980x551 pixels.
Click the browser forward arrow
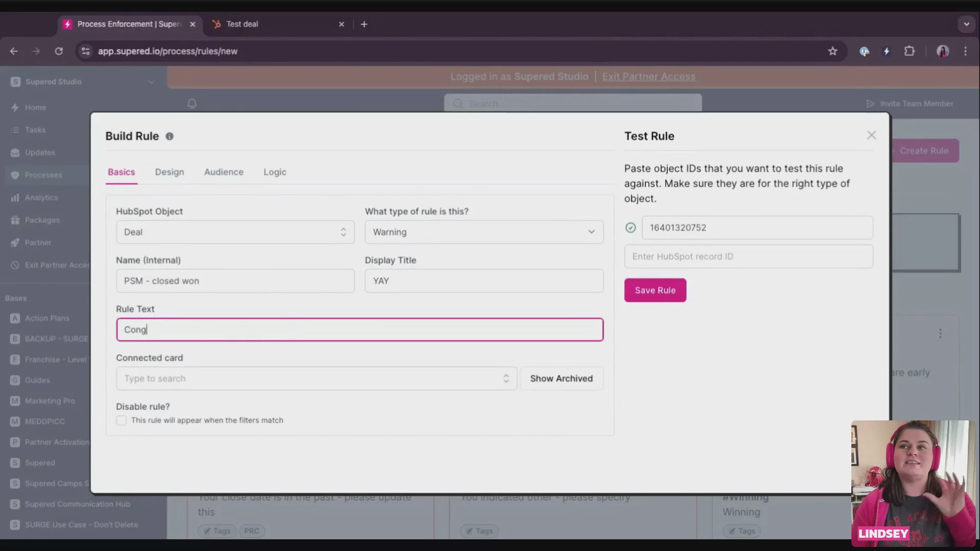36,51
